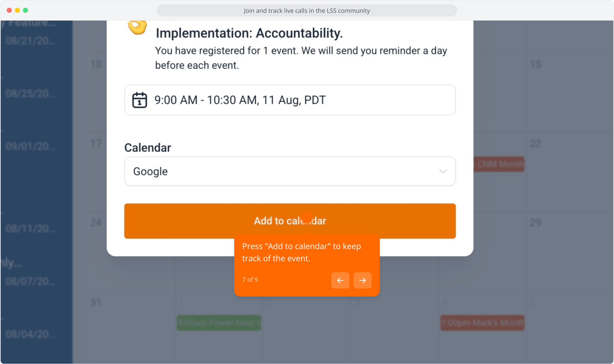
Task: Click the OK hand emoji icon
Action: [137, 27]
